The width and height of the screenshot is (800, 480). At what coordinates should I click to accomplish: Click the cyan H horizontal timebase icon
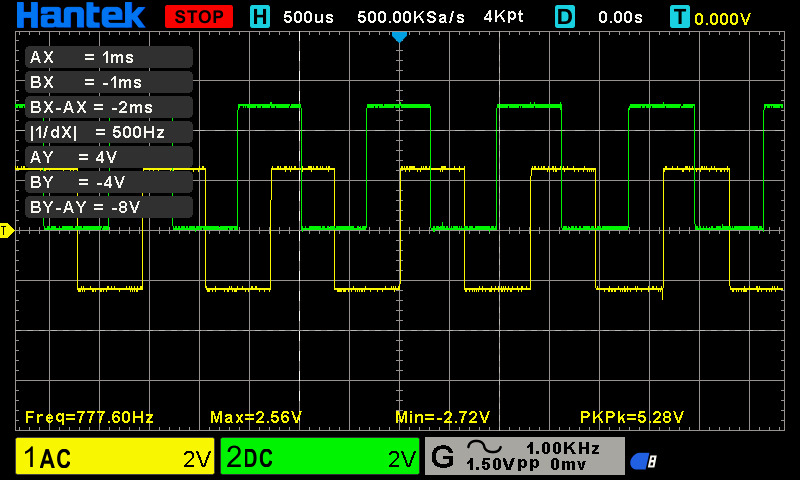tap(260, 17)
